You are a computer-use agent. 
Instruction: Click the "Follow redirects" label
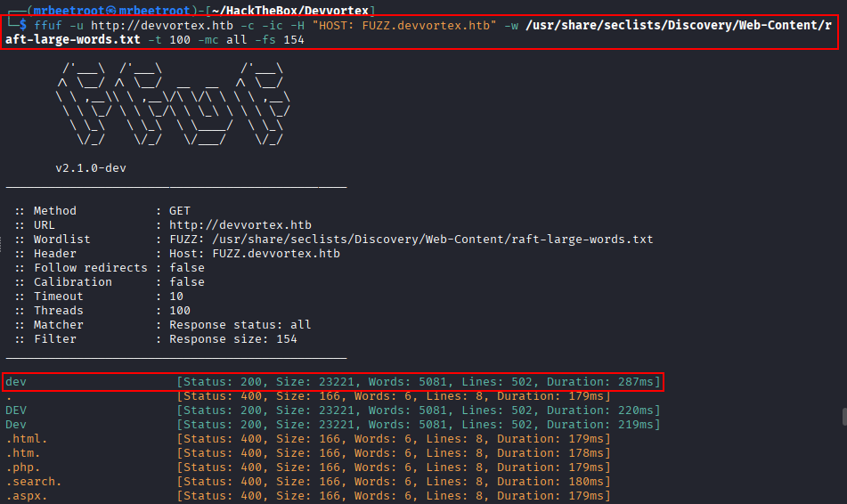click(90, 268)
